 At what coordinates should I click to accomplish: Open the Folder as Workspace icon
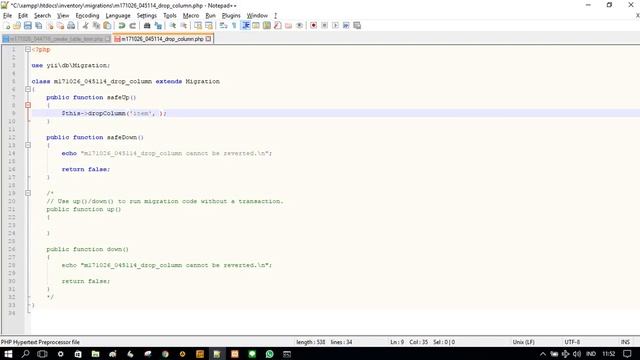(289, 26)
